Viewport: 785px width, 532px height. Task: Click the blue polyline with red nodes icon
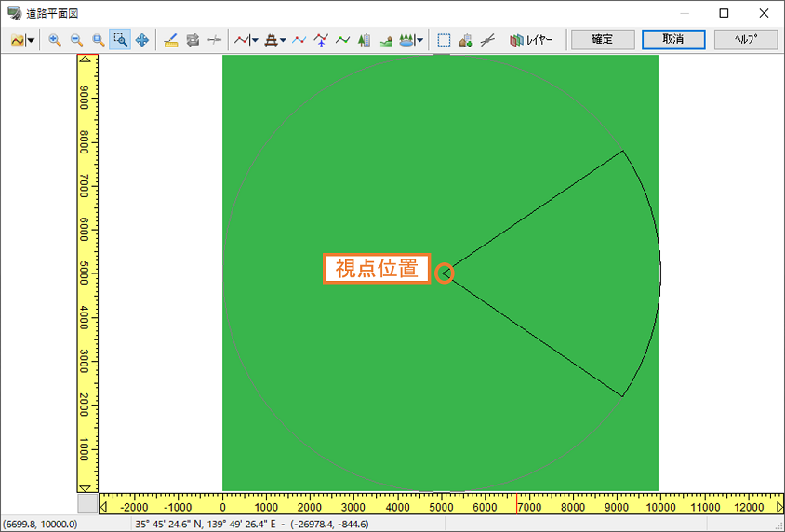299,40
